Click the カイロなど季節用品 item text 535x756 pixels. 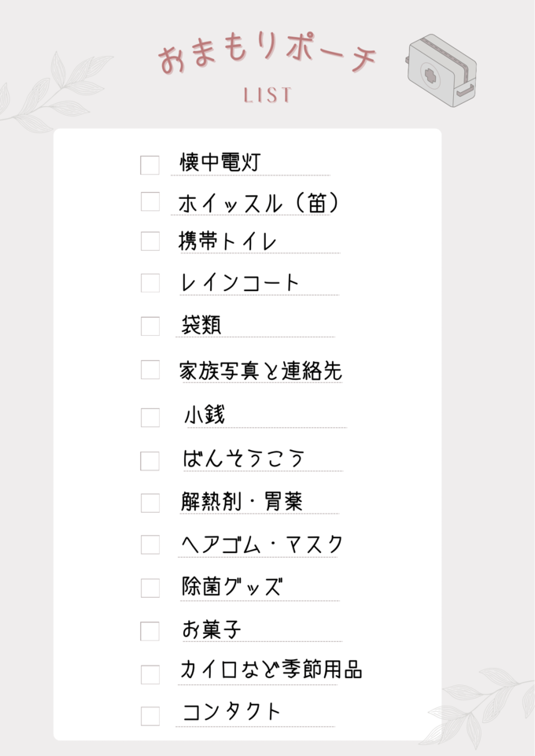coord(271,669)
